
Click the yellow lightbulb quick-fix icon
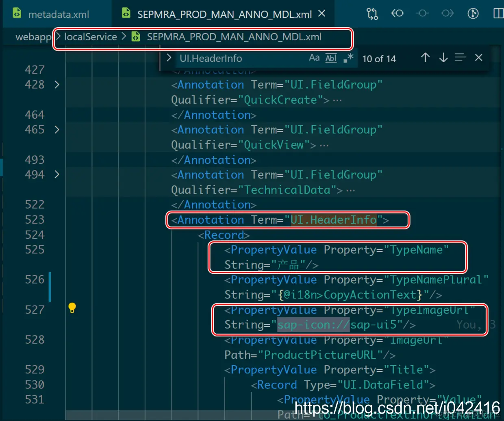[72, 308]
